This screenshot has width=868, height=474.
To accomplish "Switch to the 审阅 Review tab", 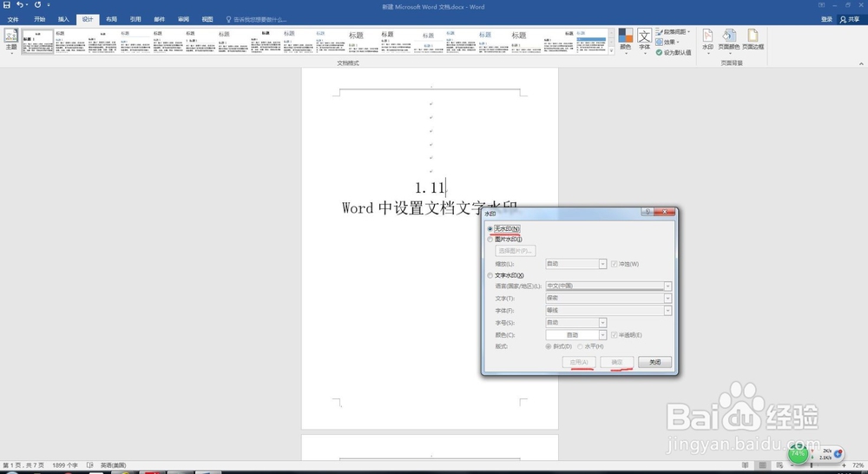I will coord(183,19).
